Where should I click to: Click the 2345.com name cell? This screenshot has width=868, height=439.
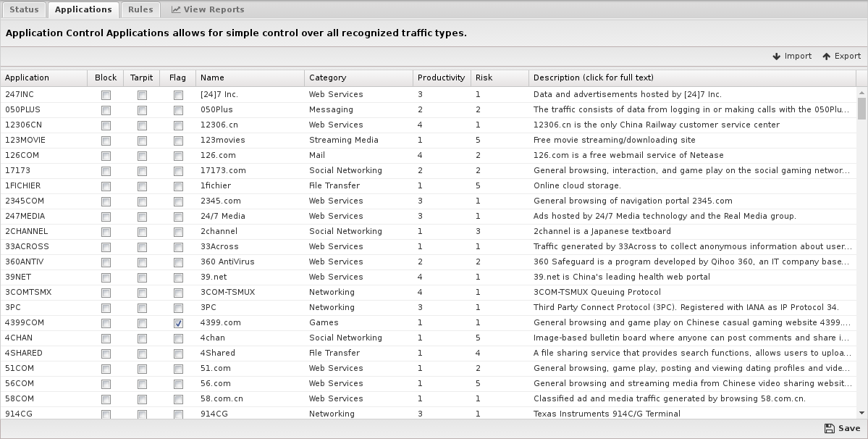point(250,201)
